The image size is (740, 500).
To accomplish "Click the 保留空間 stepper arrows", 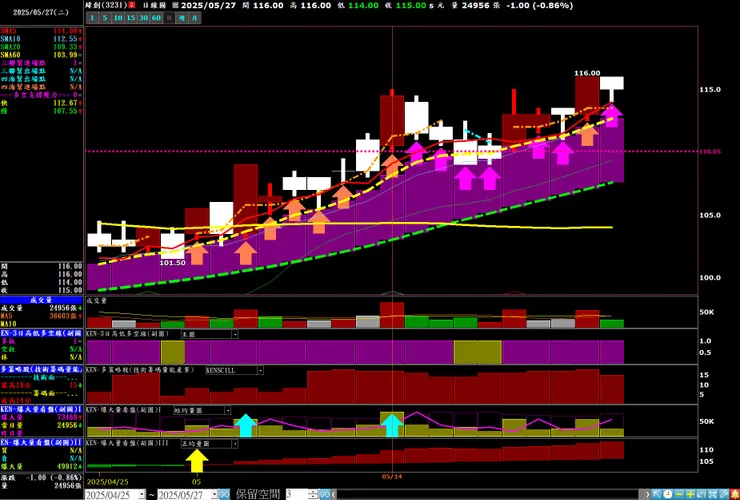I will pos(313,494).
